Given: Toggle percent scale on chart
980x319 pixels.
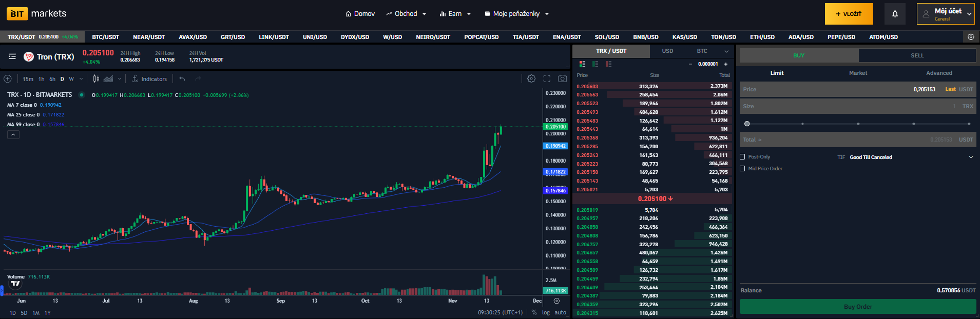Looking at the screenshot, I should (534, 312).
